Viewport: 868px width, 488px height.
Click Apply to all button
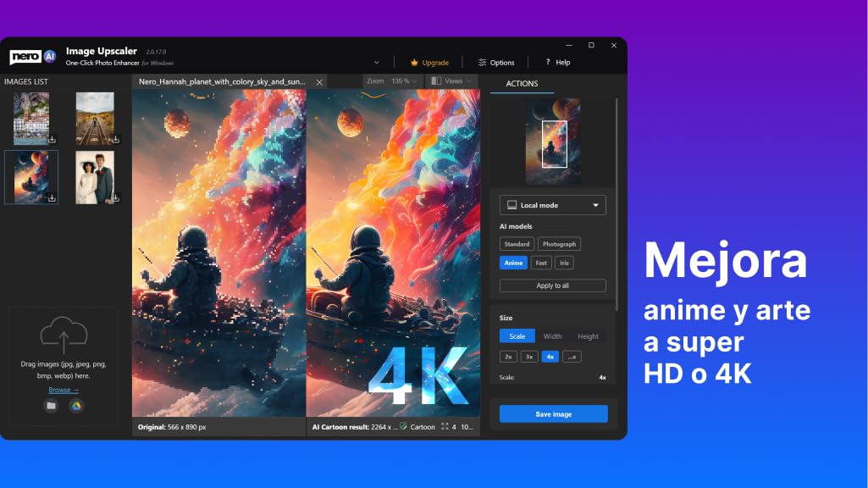click(x=552, y=286)
